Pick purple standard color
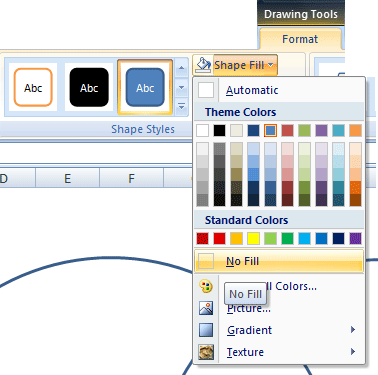 (x=355, y=238)
